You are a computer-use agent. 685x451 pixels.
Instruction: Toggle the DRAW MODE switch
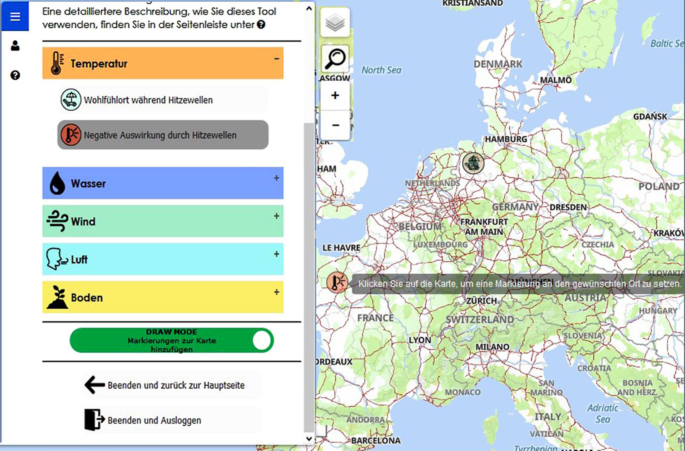(x=172, y=340)
